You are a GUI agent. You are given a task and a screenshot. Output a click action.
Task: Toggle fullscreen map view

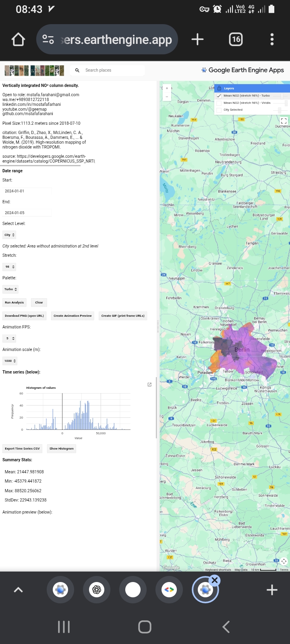coord(284,121)
